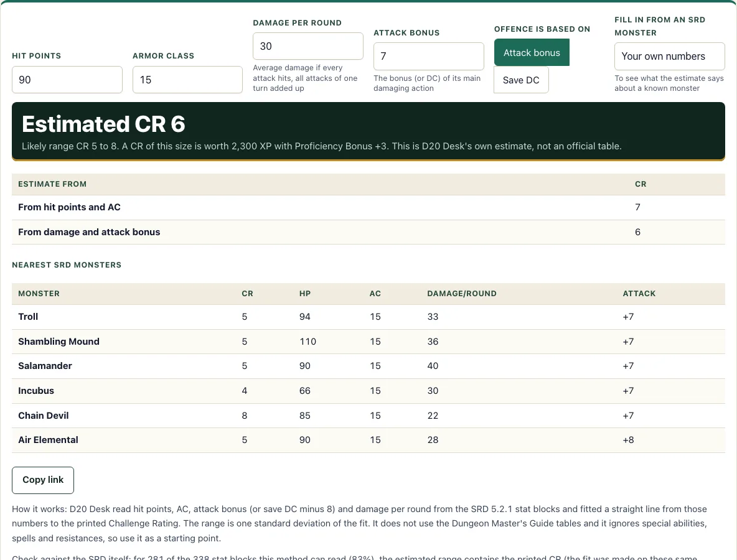Viewport: 737px width, 560px height.
Task: Click the Hit Points input field
Action: click(x=67, y=80)
